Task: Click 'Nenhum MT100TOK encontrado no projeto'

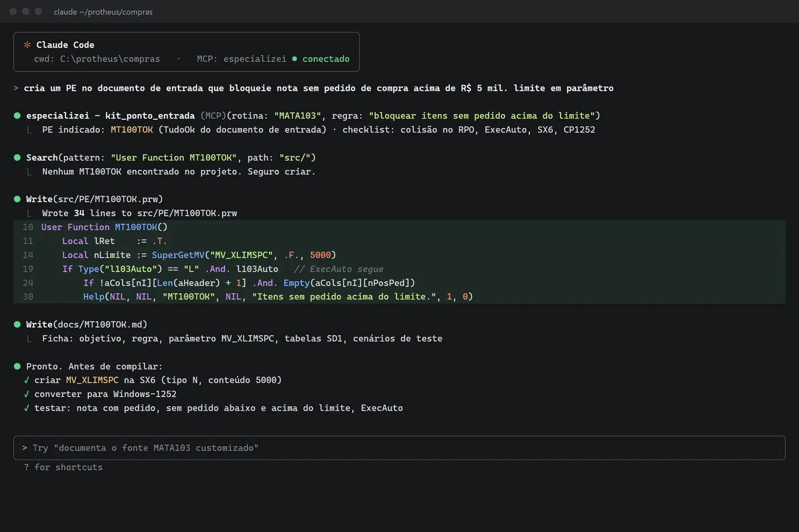Action: pos(179,172)
